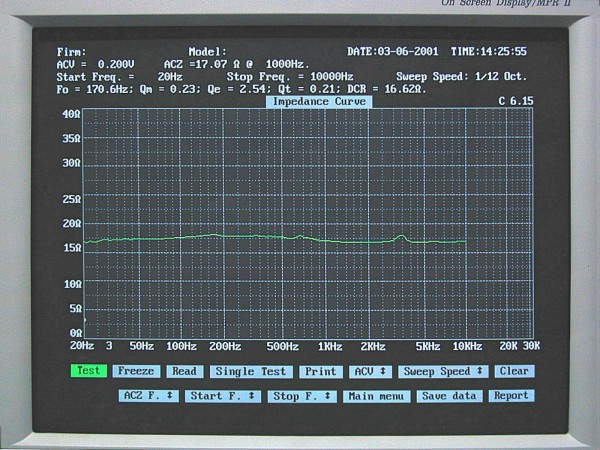Select the Read button
This screenshot has height=450, width=600.
click(184, 371)
